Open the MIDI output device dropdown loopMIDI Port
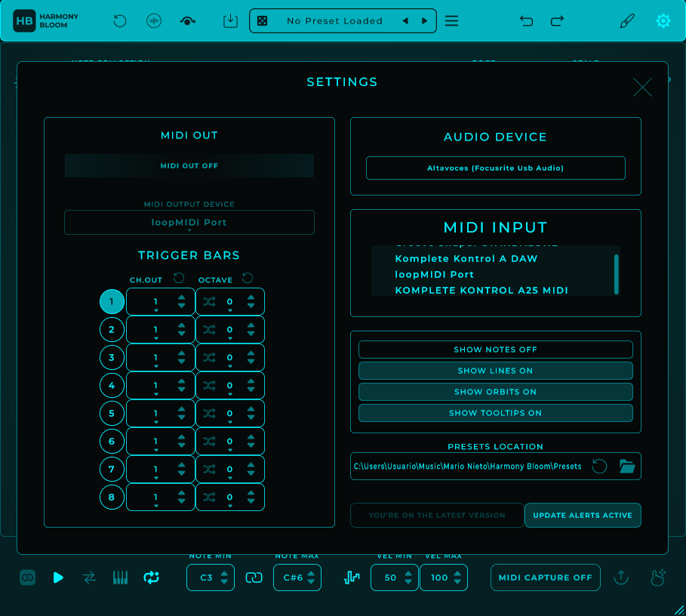Screen dimensions: 686x616 [189, 222]
